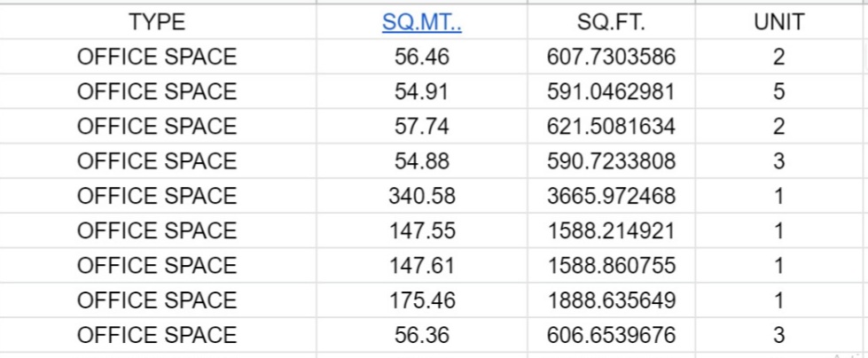
Task: Select cell with 621.5081634
Action: [611, 126]
